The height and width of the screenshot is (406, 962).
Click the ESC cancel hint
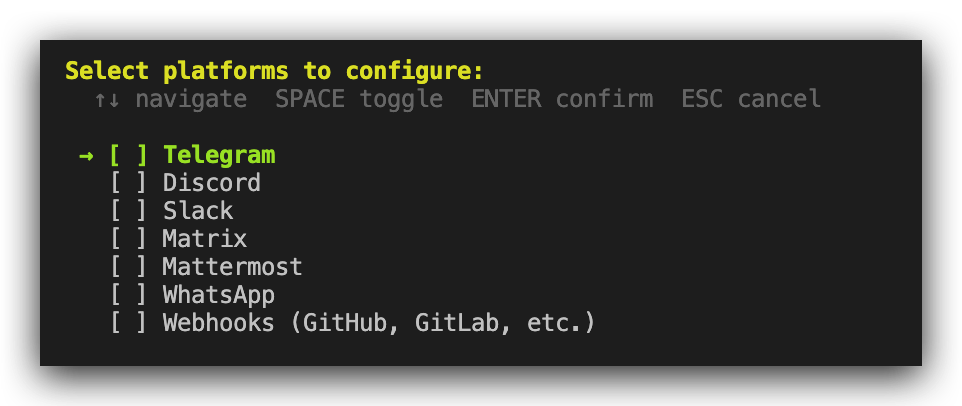(751, 99)
